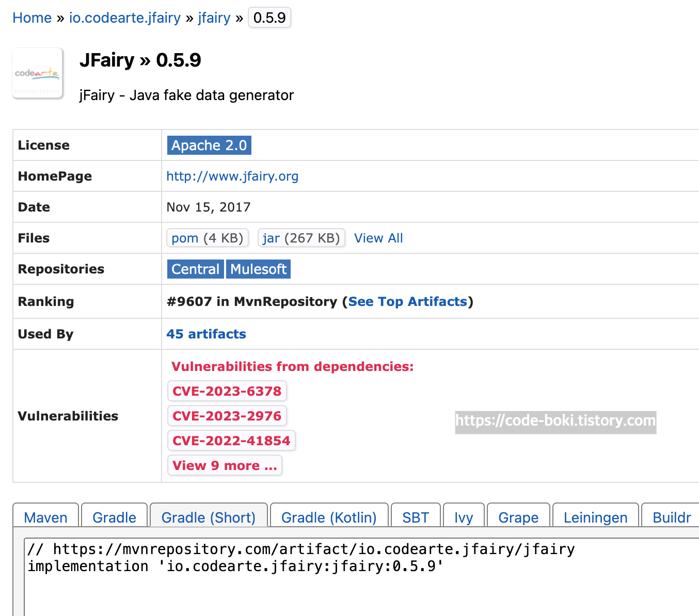699x616 pixels.
Task: Select the Gradle (Short) tab
Action: [x=209, y=516]
